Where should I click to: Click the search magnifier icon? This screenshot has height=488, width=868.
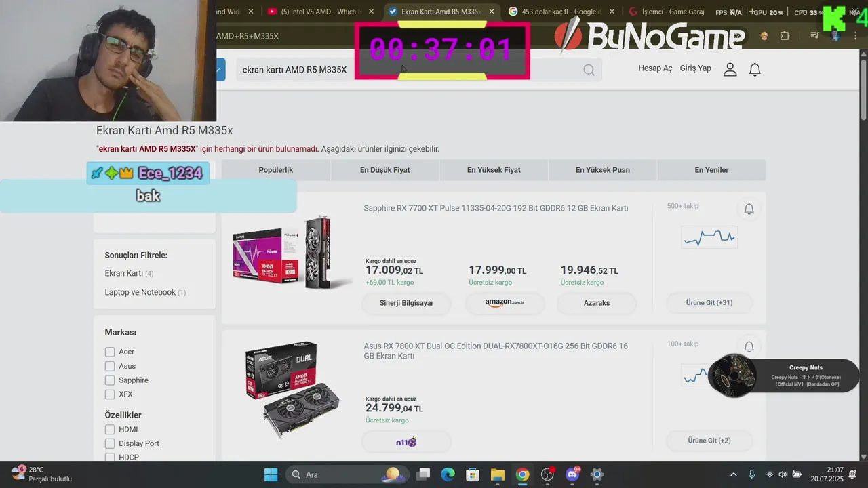coord(589,70)
